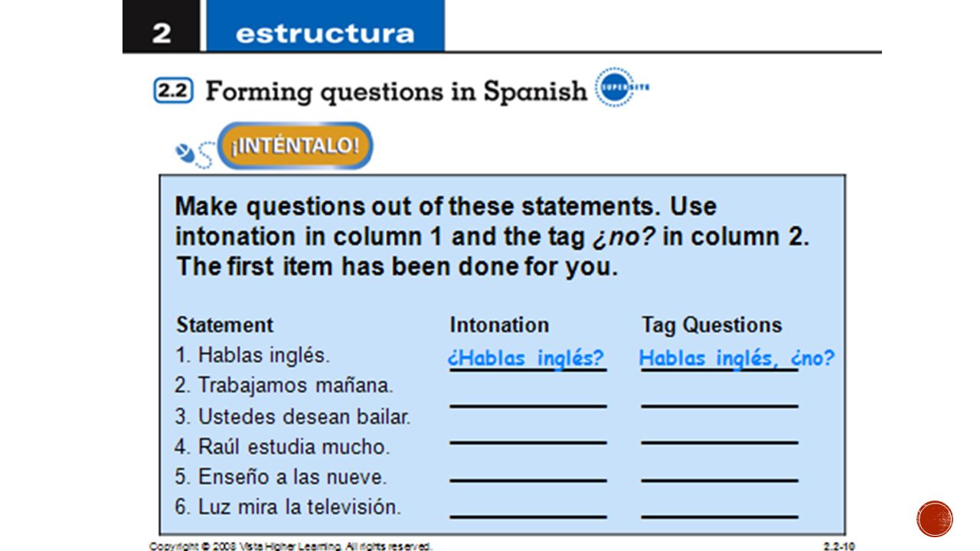Click the Intonation blank for Ustedes desean bailar
Screen dimensions: 980x551
[528, 442]
